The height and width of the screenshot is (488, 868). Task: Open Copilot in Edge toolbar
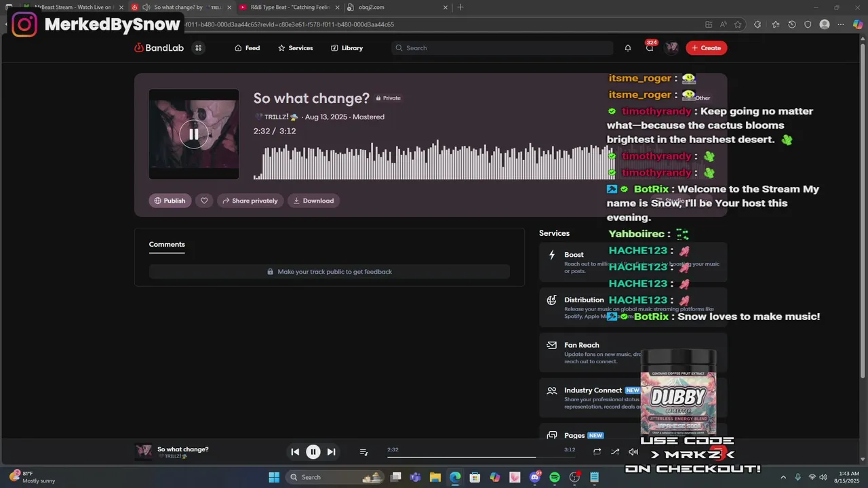point(858,24)
